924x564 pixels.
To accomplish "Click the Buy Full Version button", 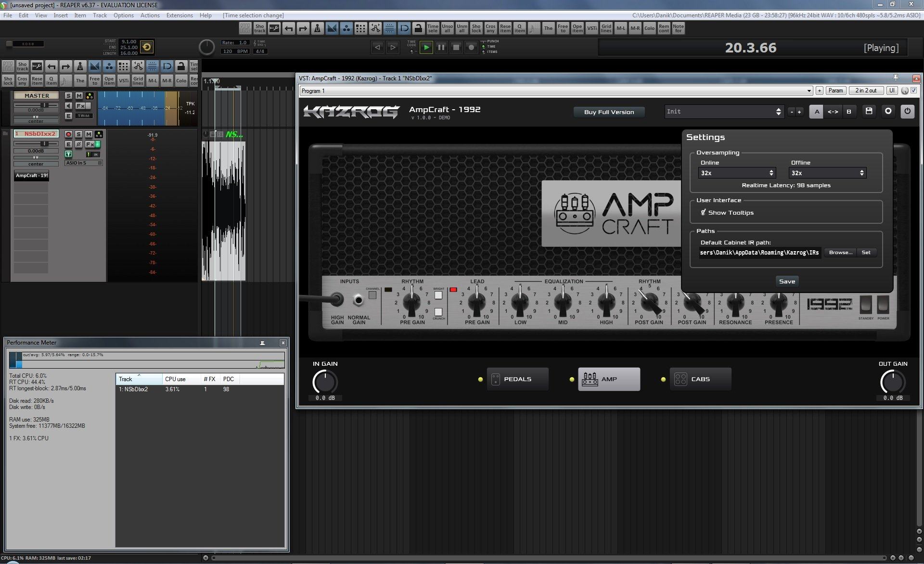I will click(x=609, y=112).
